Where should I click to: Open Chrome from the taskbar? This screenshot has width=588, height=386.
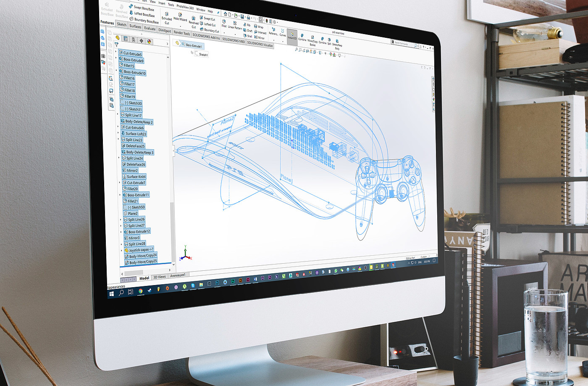(x=140, y=291)
